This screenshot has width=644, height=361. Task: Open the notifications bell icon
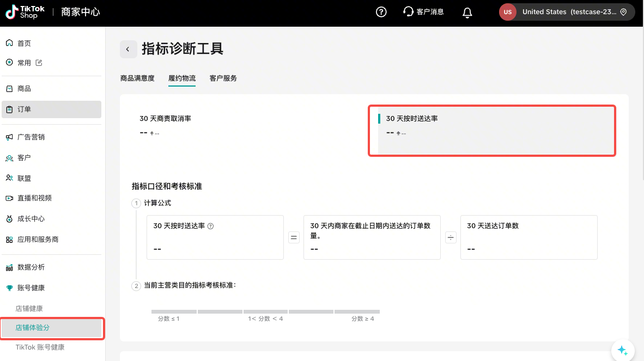point(467,12)
